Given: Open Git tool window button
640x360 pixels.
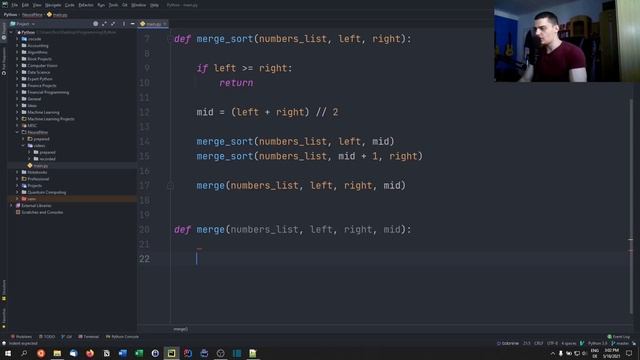Looking at the screenshot, I should pyautogui.click(x=67, y=337).
